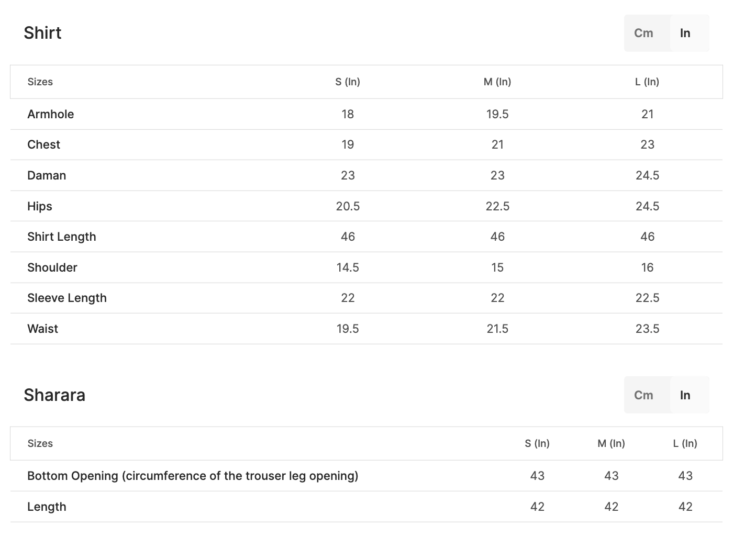Click the Sharara section heading
Image resolution: width=733 pixels, height=560 pixels.
click(54, 395)
